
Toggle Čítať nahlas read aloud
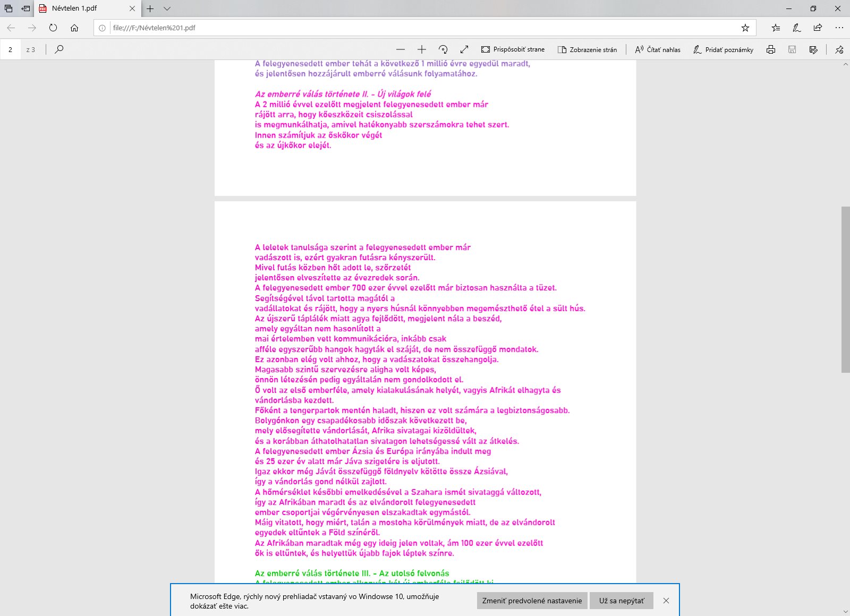(658, 49)
